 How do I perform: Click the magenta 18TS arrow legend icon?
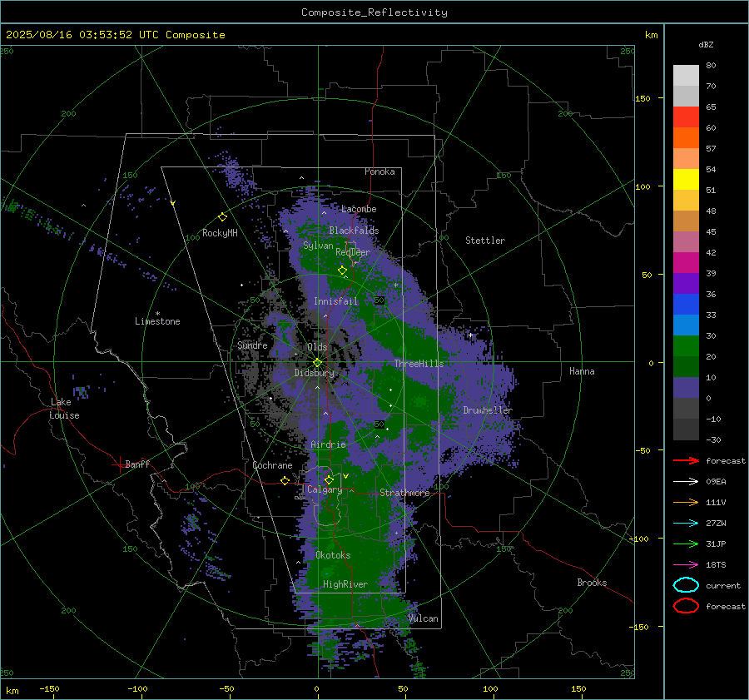click(686, 565)
